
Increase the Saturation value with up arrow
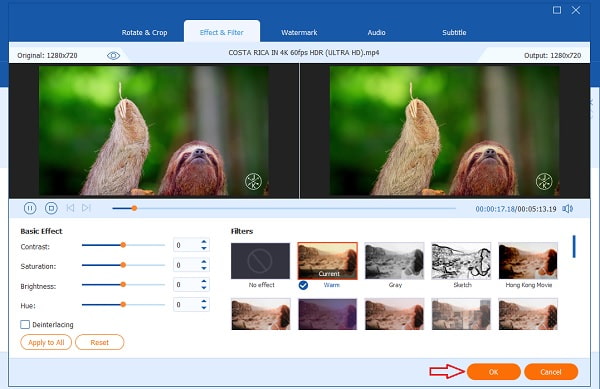point(204,262)
